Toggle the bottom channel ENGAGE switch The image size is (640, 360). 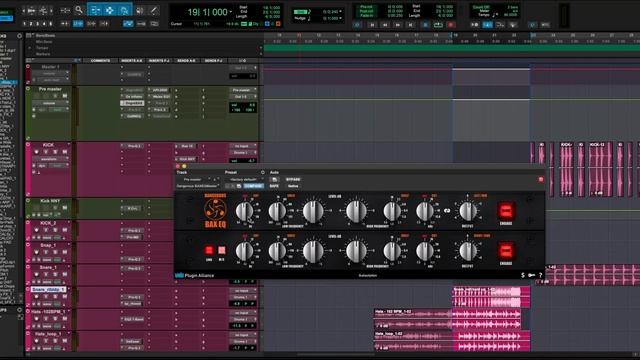coord(506,251)
